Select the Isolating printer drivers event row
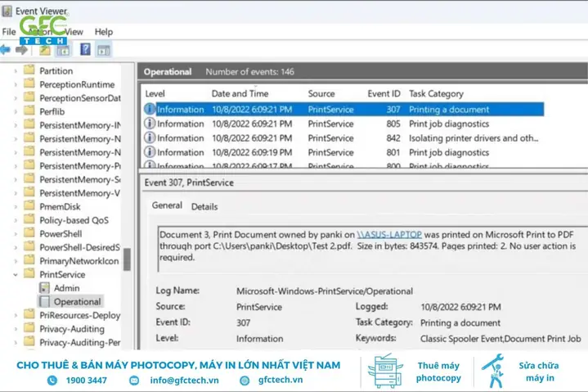The width and height of the screenshot is (588, 392). point(343,138)
